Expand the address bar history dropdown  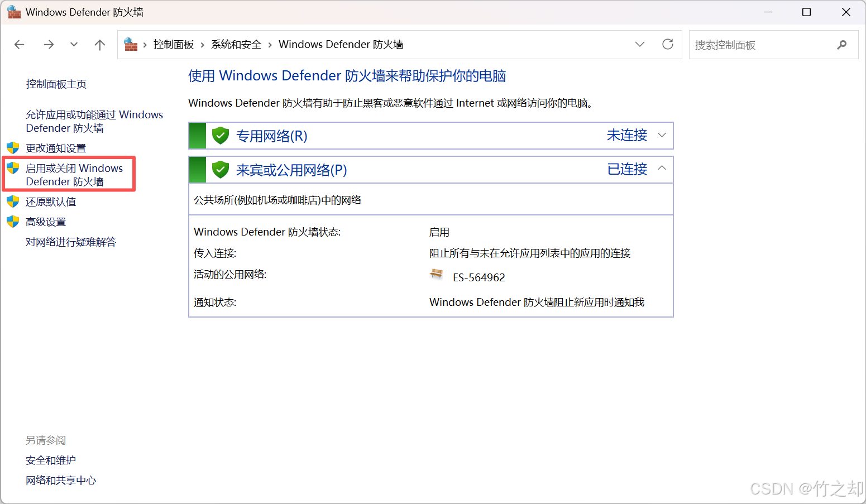[x=640, y=45]
